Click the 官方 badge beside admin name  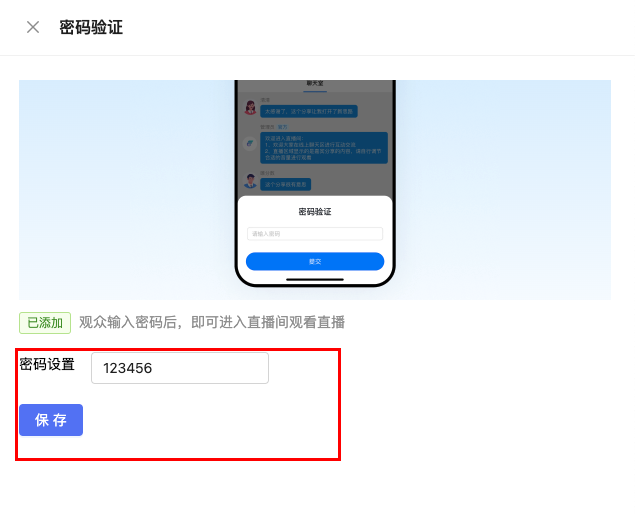[283, 127]
